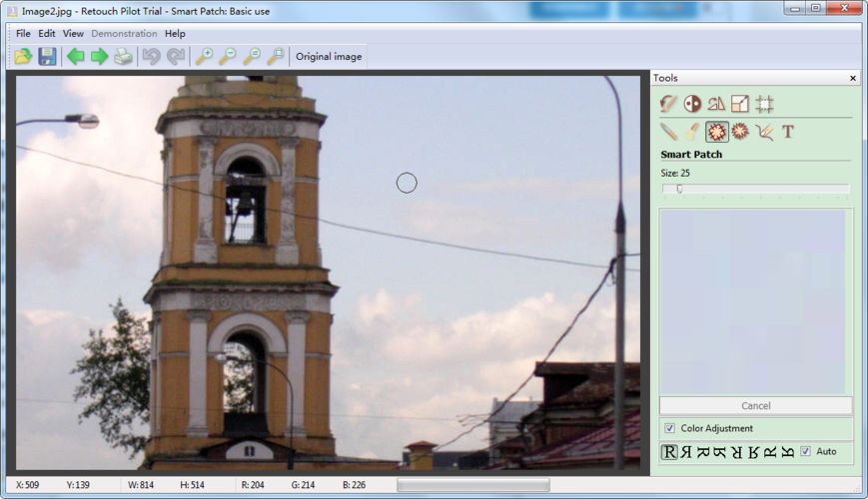This screenshot has height=499, width=868.
Task: Click the green left arrow button
Action: click(x=75, y=57)
